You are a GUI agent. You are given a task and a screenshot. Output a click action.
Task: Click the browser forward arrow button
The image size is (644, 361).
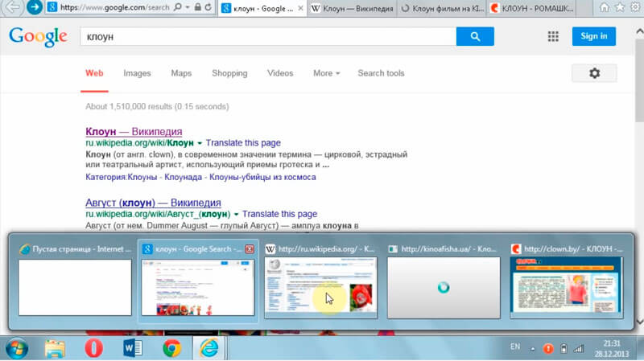(35, 8)
